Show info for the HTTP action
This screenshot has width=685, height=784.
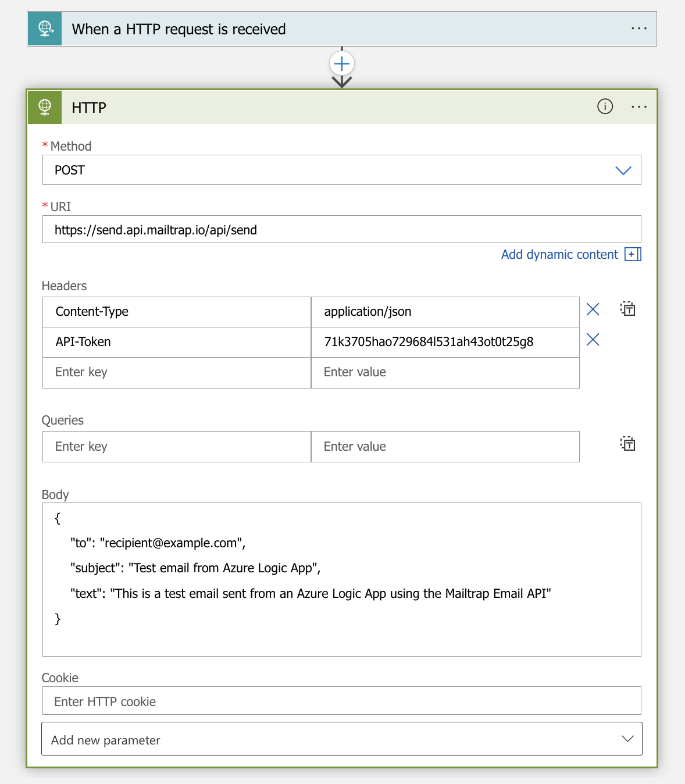(605, 106)
